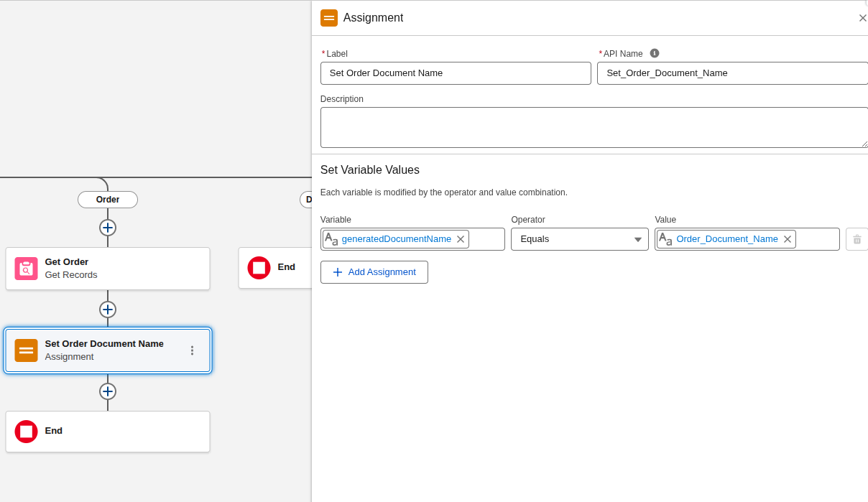
Task: Click the Get Order records icon
Action: (27, 269)
